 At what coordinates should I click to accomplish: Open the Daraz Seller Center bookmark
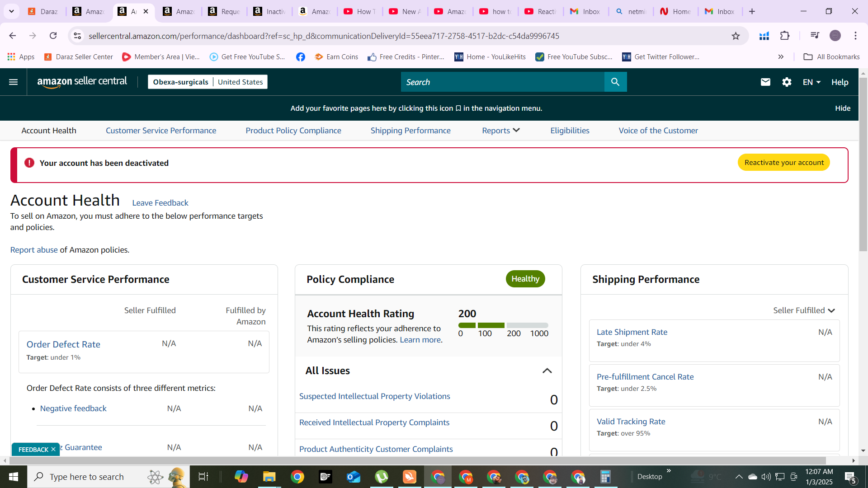click(x=79, y=57)
